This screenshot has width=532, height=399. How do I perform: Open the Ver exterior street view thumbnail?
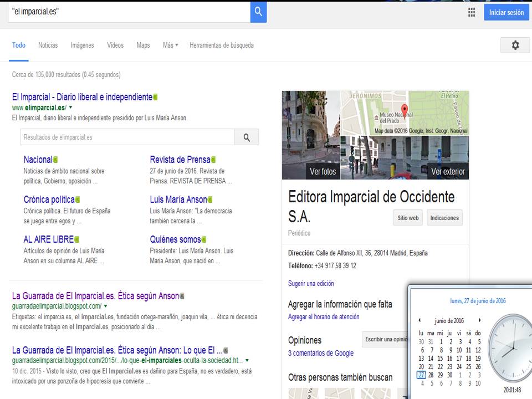point(405,158)
